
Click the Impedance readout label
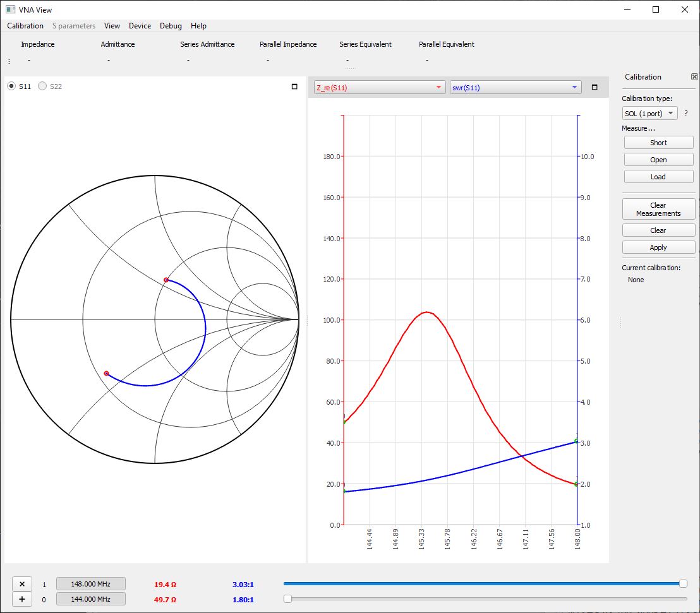pos(37,44)
